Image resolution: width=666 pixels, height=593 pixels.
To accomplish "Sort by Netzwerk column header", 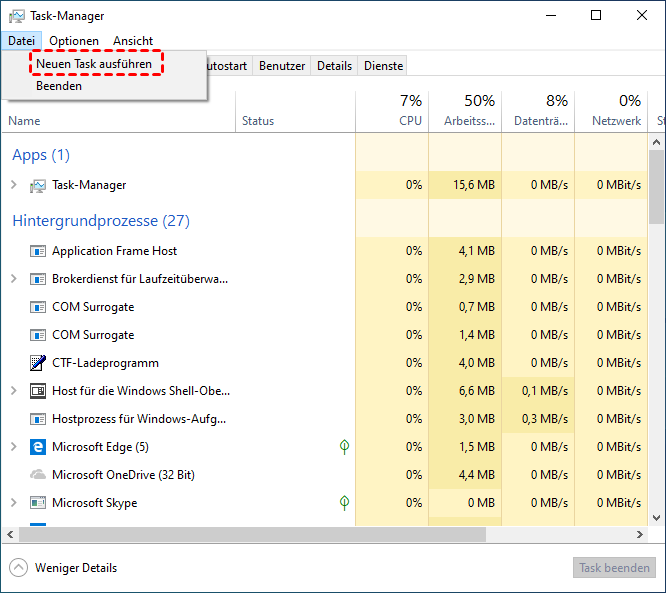I will (x=611, y=112).
